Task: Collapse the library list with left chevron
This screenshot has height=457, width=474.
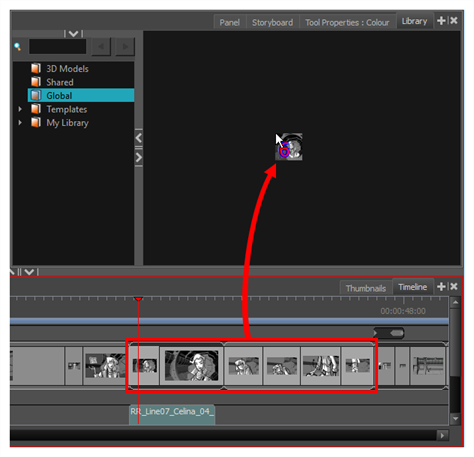Action: pyautogui.click(x=139, y=138)
